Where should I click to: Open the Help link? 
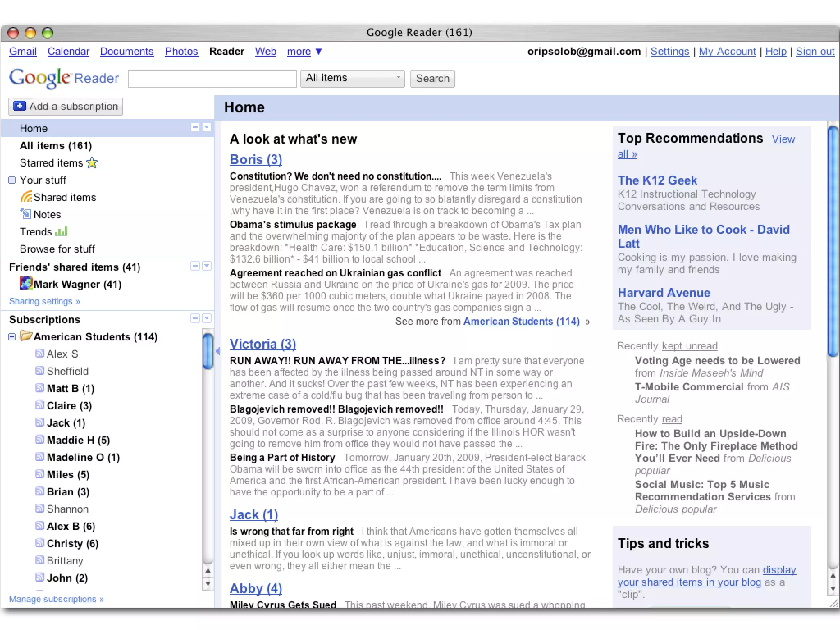(x=776, y=52)
